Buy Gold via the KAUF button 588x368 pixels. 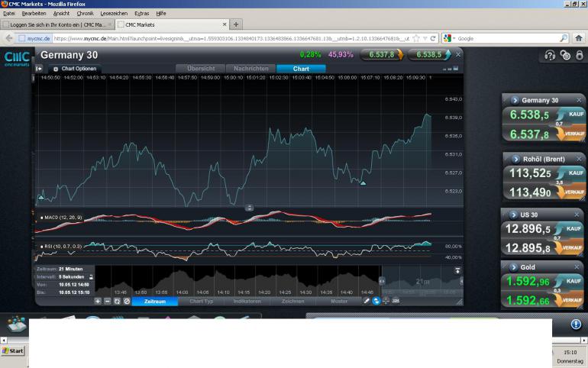point(570,281)
